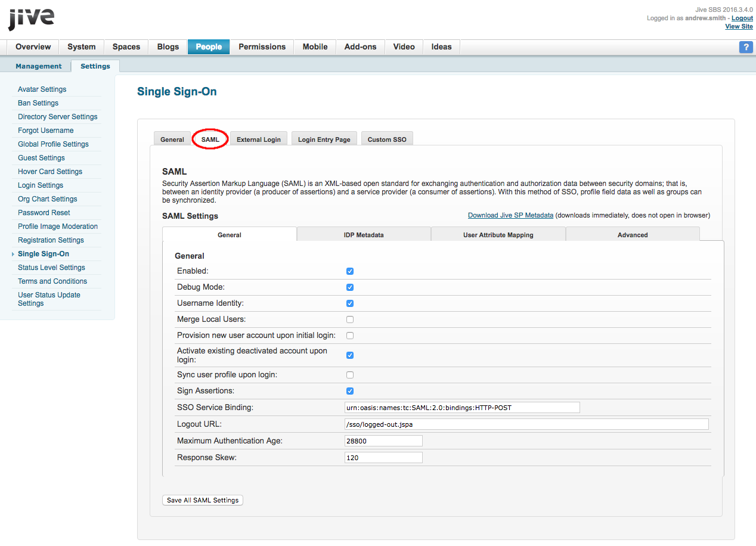Switch to the External Login tab
The width and height of the screenshot is (756, 546).
[259, 139]
